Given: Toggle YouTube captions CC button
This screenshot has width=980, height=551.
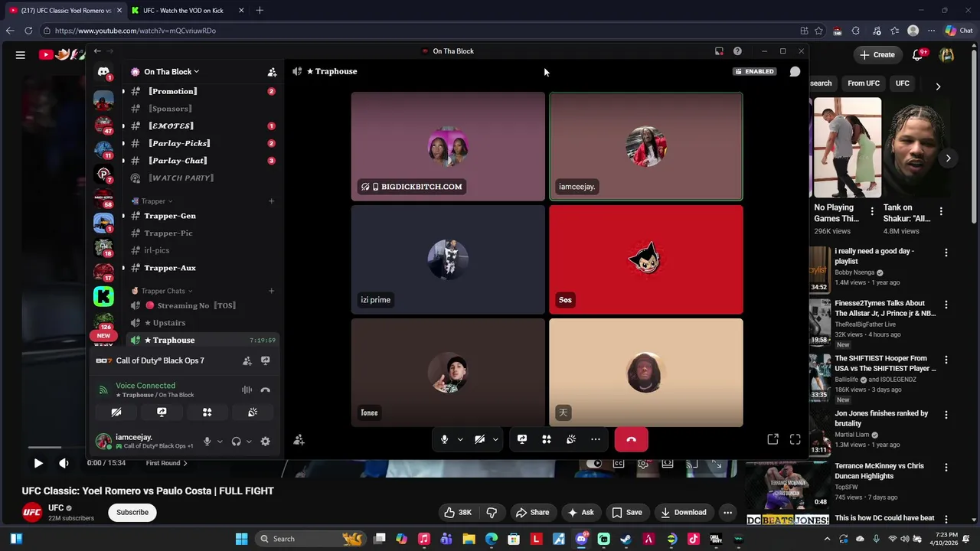Looking at the screenshot, I should click(x=619, y=464).
